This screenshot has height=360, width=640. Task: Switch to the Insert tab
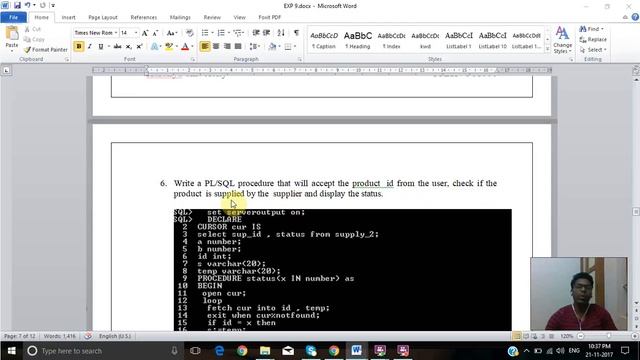(x=68, y=17)
